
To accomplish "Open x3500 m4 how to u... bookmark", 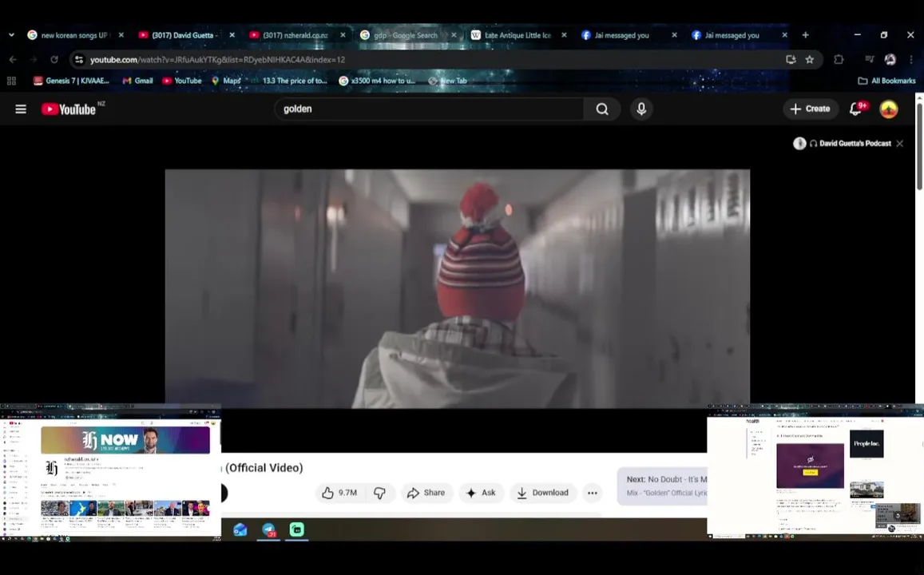I will coord(378,81).
